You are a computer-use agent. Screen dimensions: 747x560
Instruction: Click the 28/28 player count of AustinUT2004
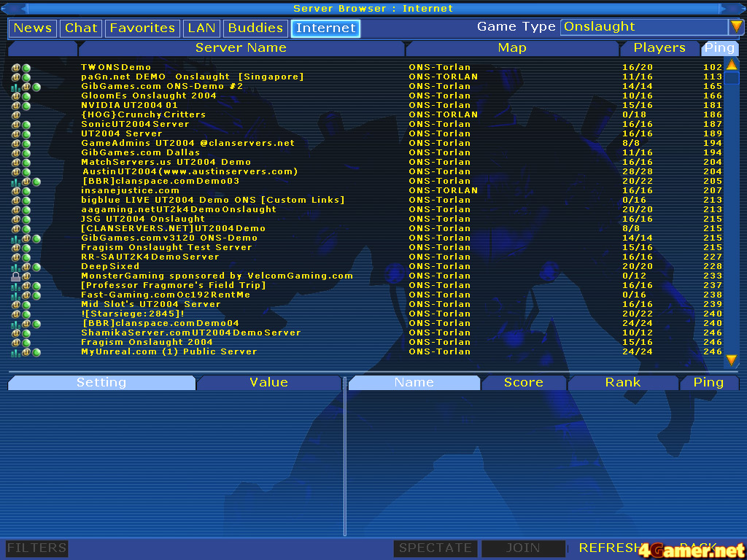click(x=638, y=172)
